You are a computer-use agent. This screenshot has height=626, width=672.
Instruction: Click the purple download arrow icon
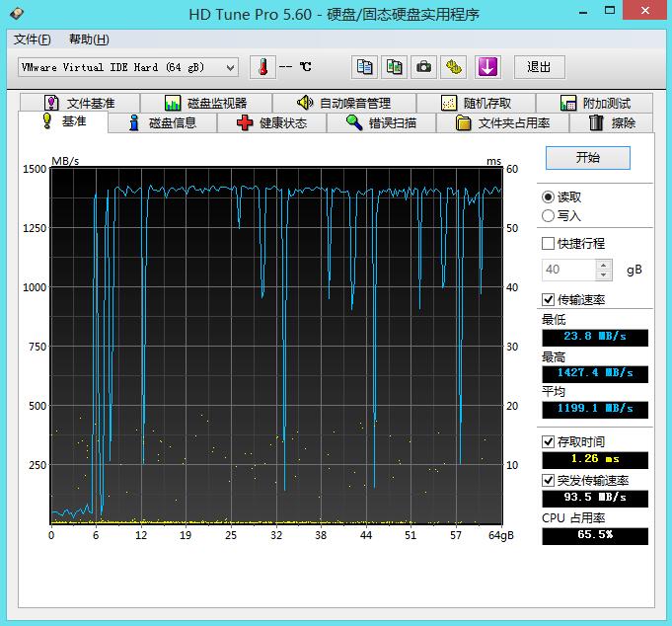click(487, 67)
